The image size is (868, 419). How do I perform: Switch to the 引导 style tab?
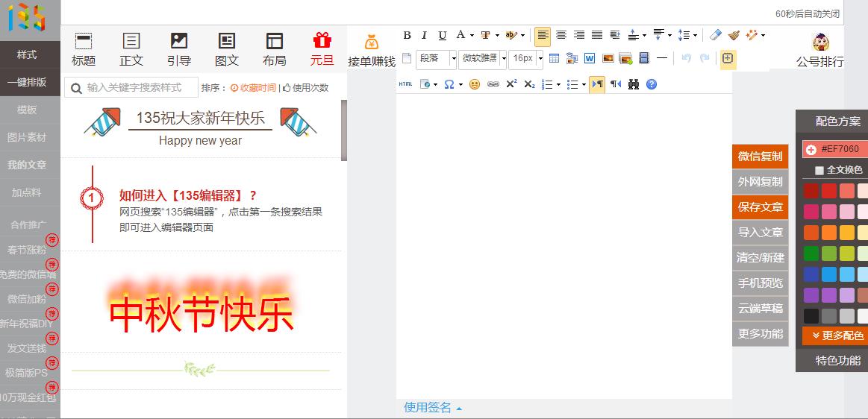click(x=179, y=50)
